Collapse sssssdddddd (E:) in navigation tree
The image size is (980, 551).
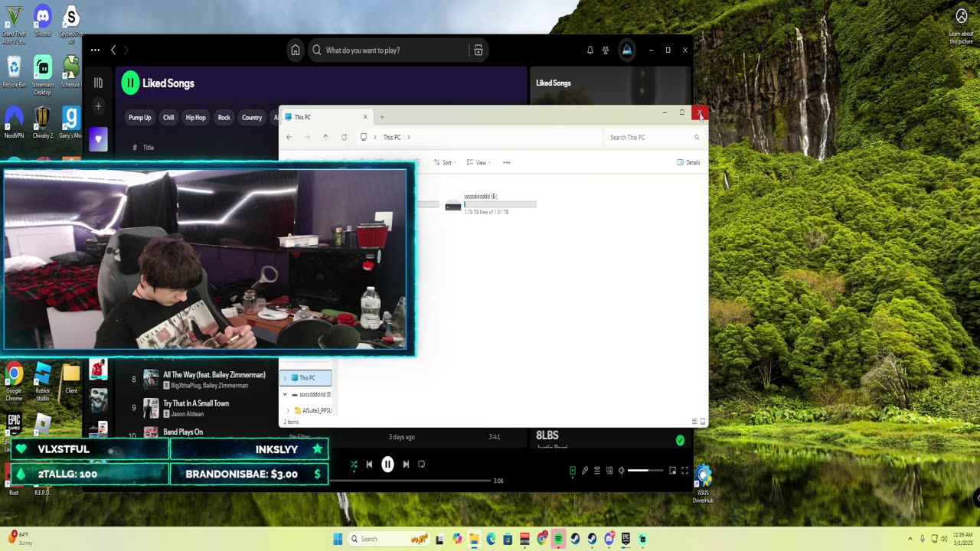(x=285, y=395)
